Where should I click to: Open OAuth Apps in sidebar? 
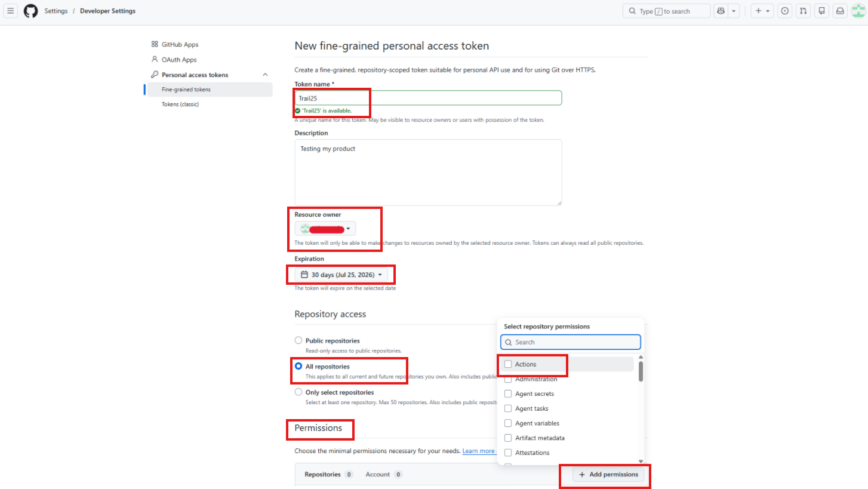179,60
